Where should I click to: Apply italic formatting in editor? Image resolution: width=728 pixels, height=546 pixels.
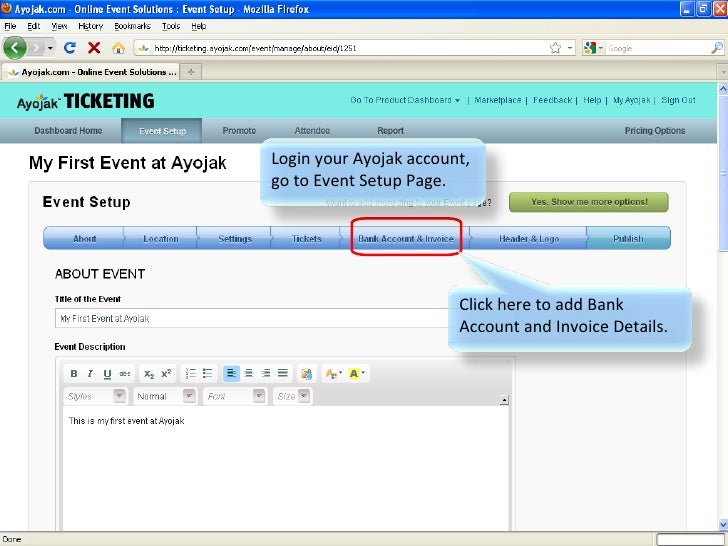pos(91,374)
